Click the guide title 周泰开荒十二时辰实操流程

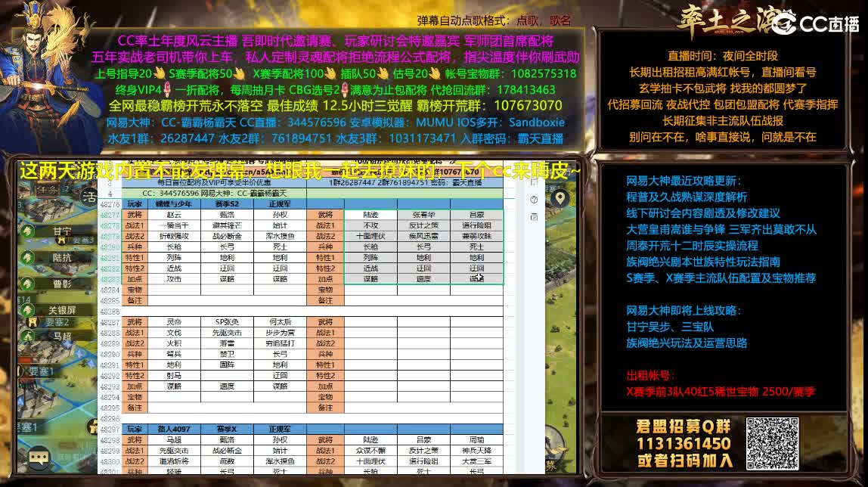[692, 246]
